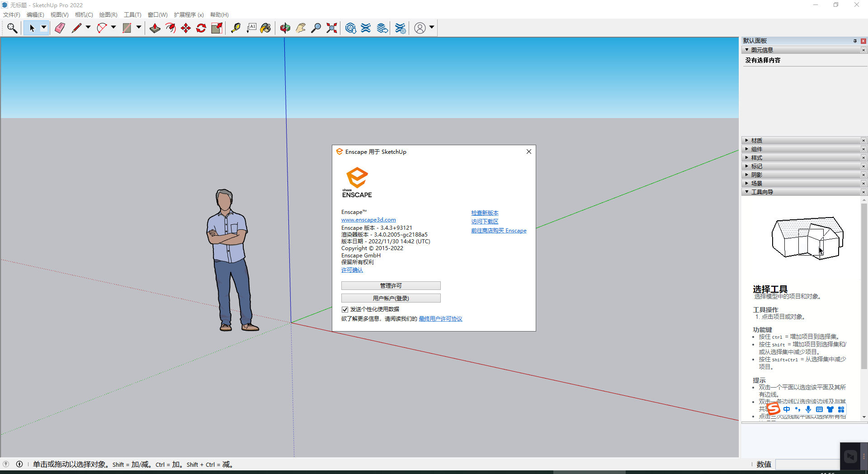Click the 管理许可 button
Viewport: 868px width, 474px height.
tap(391, 286)
